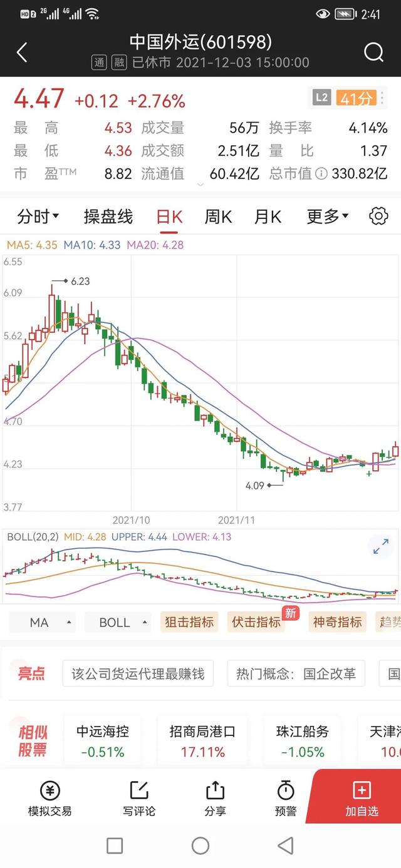Tap the 写评论 pencil icon

click(139, 790)
